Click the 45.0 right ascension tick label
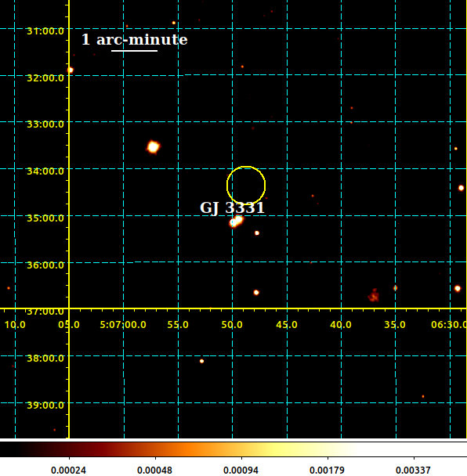The height and width of the screenshot is (476, 467). pos(287,325)
